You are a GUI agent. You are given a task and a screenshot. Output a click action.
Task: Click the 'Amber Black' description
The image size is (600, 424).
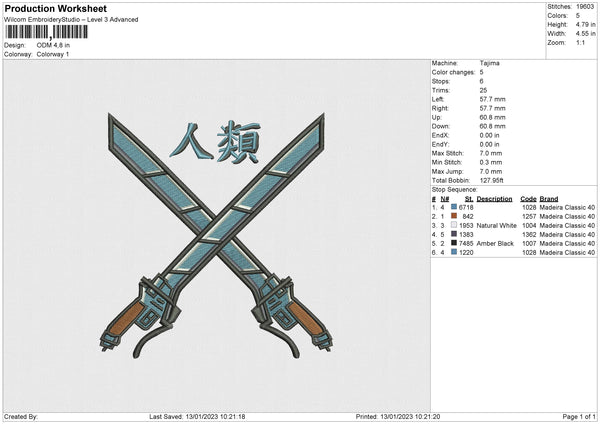click(x=495, y=243)
